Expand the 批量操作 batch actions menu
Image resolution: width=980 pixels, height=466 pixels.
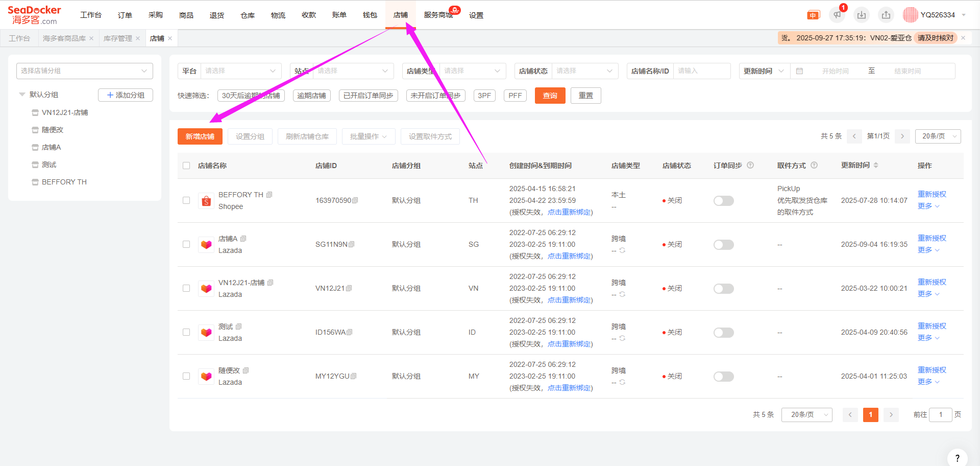pos(368,136)
